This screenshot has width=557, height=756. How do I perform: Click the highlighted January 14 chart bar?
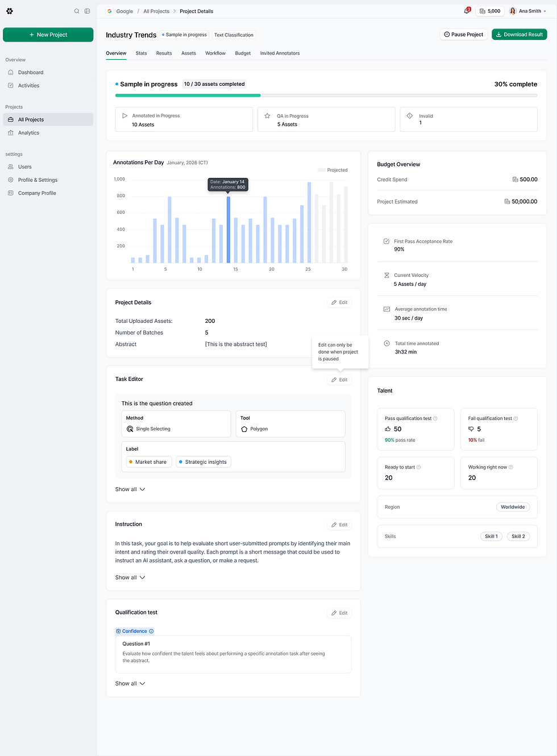228,230
